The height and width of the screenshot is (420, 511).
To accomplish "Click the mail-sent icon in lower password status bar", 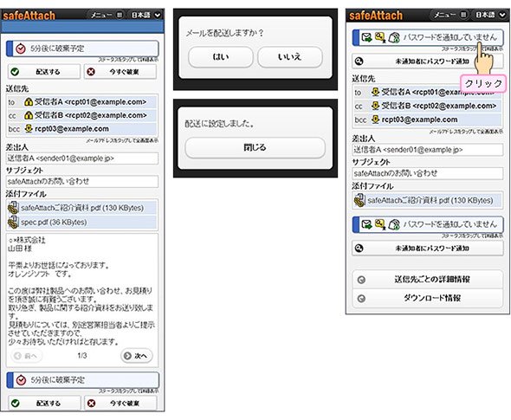I will [366, 224].
